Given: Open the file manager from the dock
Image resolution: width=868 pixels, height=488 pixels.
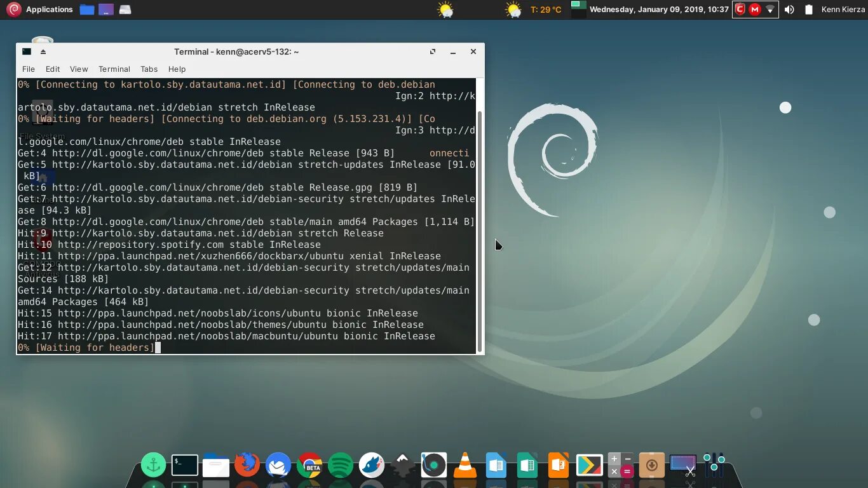Looking at the screenshot, I should click(215, 466).
